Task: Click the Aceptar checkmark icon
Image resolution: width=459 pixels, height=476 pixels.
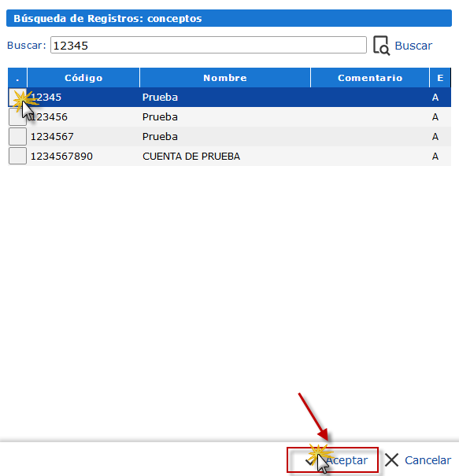Action: click(310, 461)
